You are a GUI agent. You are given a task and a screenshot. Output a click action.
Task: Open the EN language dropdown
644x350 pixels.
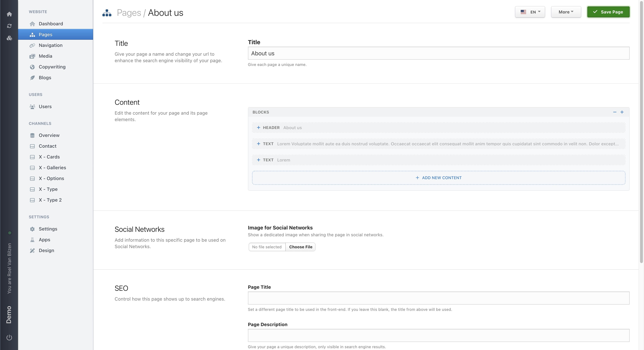tap(530, 12)
